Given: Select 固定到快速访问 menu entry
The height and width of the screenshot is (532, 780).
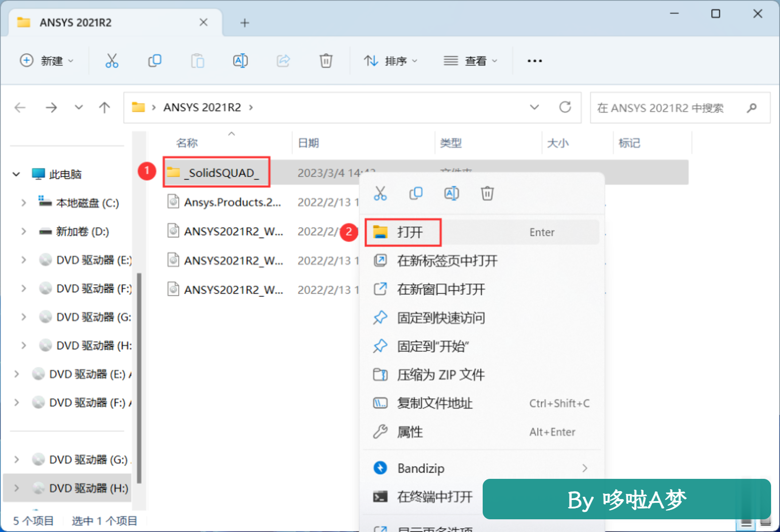Looking at the screenshot, I should [x=482, y=318].
